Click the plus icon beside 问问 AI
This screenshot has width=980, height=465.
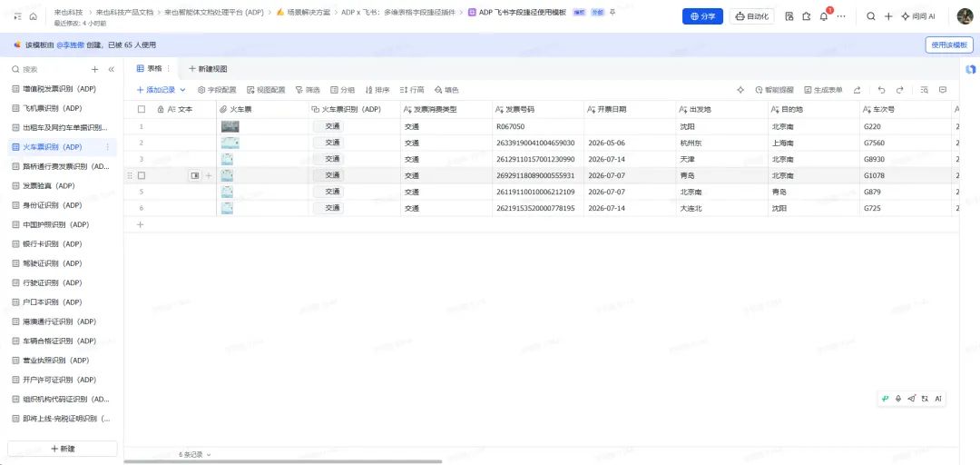[x=888, y=17]
